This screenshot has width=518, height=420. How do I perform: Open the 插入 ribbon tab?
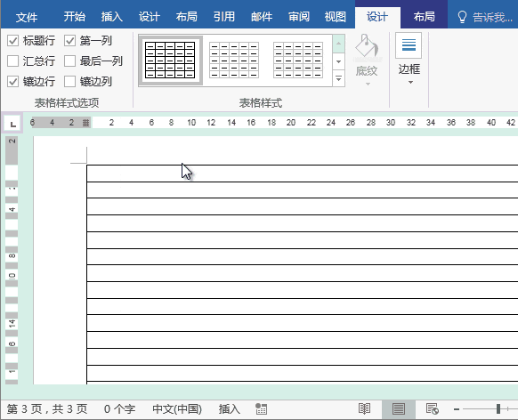[112, 17]
